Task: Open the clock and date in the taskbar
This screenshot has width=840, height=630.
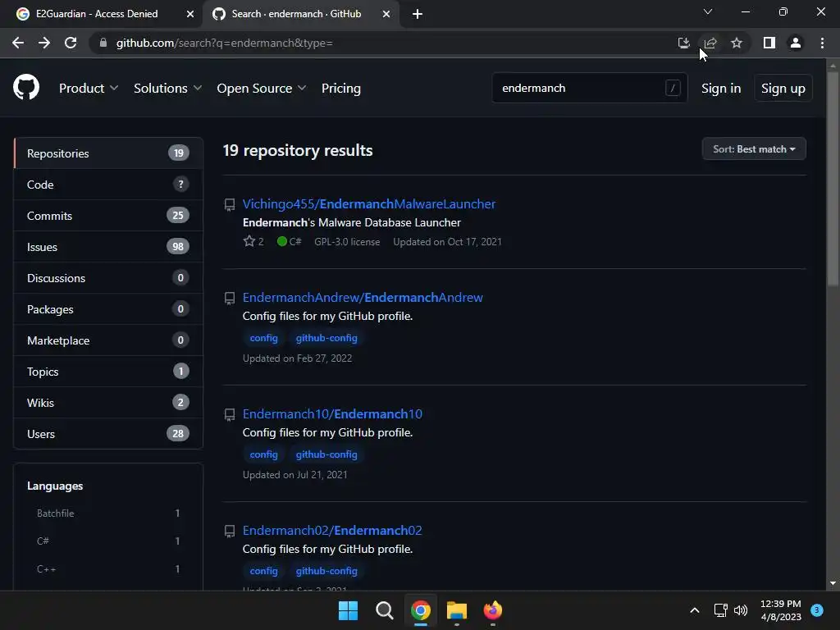Action: coord(781,610)
